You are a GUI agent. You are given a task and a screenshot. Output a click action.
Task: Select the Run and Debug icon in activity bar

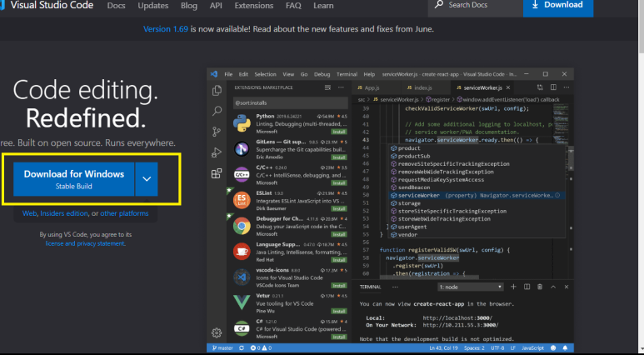[217, 152]
